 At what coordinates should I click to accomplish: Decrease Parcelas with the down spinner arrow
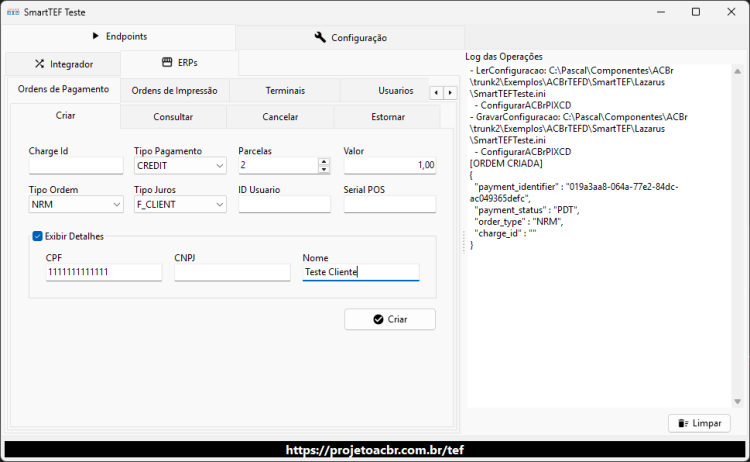324,169
